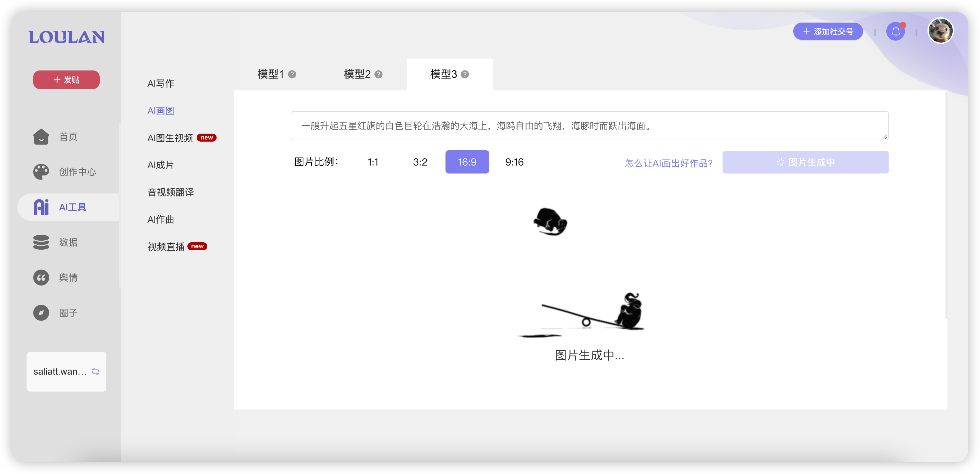Click the new badge on 视频直播
This screenshot has height=474, width=980.
click(x=197, y=246)
